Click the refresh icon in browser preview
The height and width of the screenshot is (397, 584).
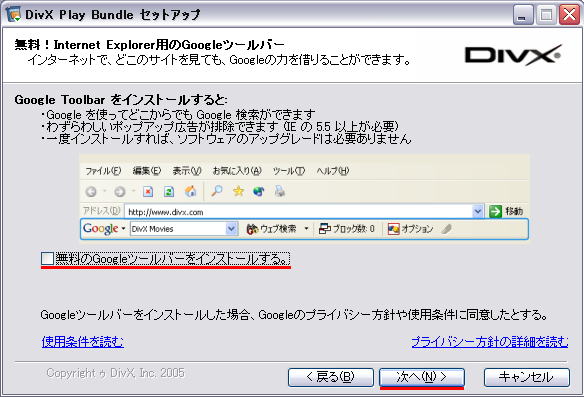pyautogui.click(x=169, y=192)
